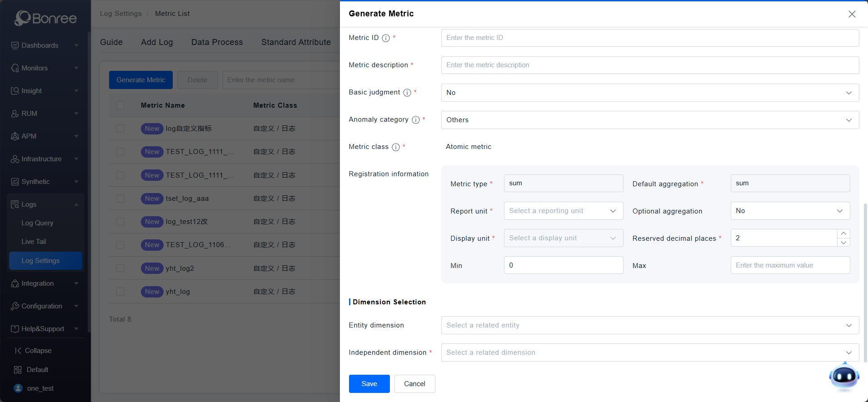Click the Save button
The height and width of the screenshot is (402, 868).
[369, 384]
